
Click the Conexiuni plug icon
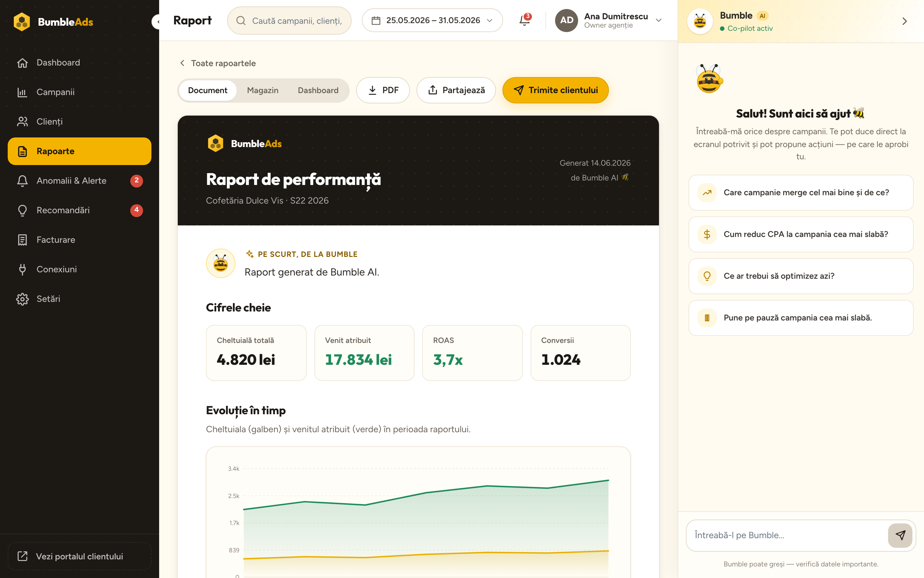tap(22, 269)
